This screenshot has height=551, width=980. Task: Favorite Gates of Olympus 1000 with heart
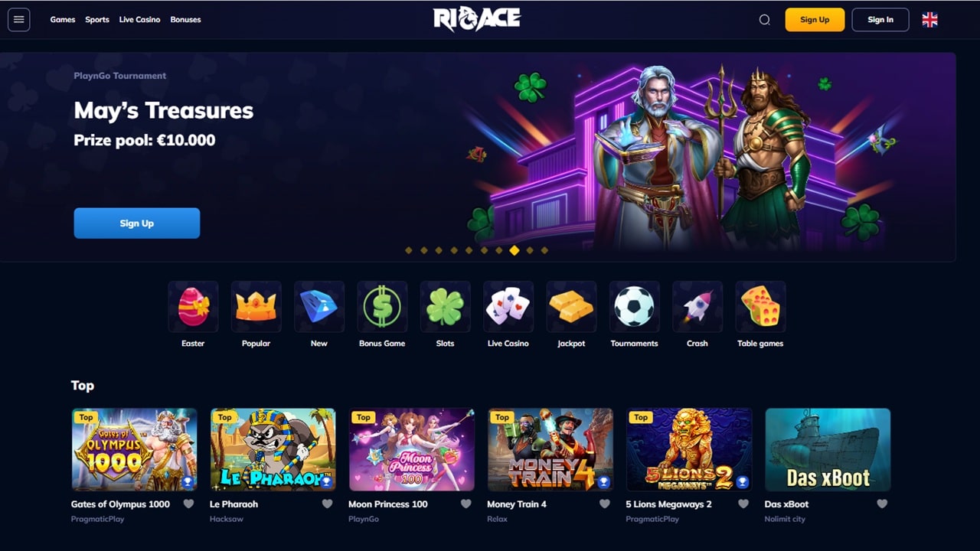pyautogui.click(x=188, y=504)
